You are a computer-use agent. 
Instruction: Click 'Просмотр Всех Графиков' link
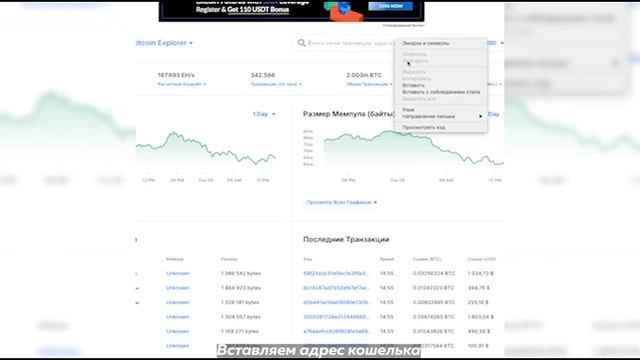(342, 202)
